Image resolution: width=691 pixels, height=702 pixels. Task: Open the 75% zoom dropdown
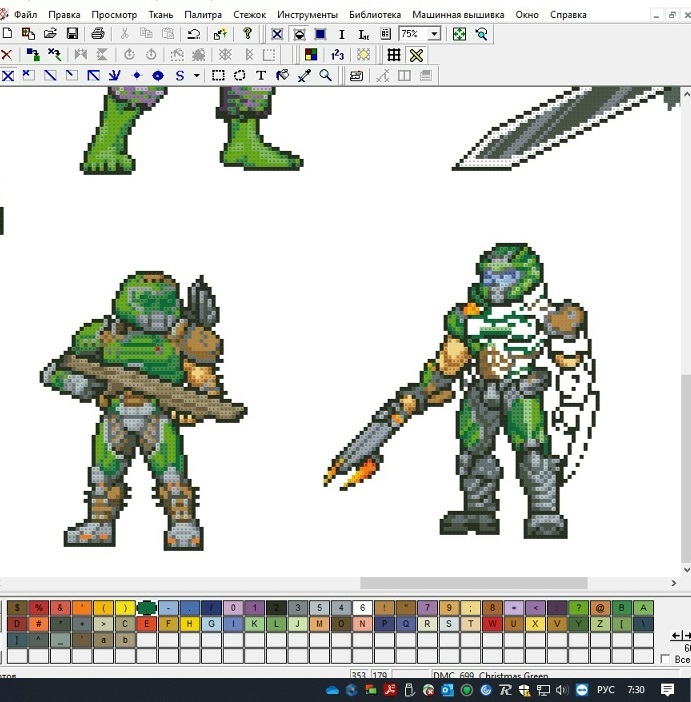pos(434,34)
